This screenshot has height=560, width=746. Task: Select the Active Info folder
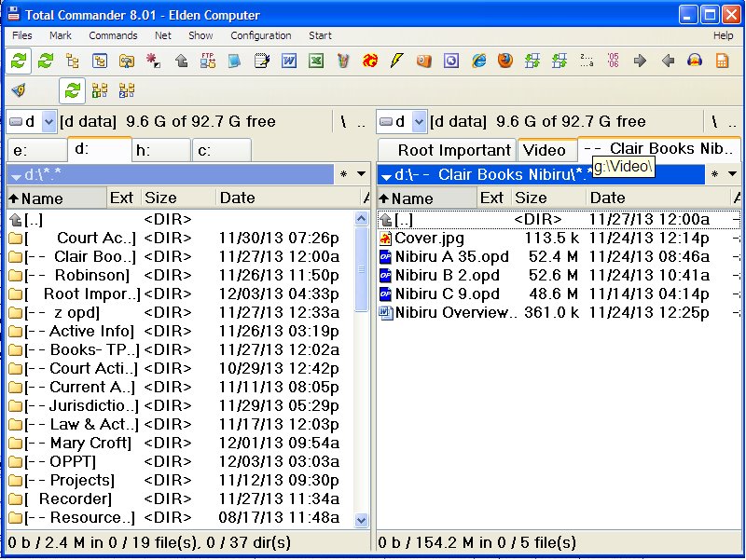[x=181, y=331]
